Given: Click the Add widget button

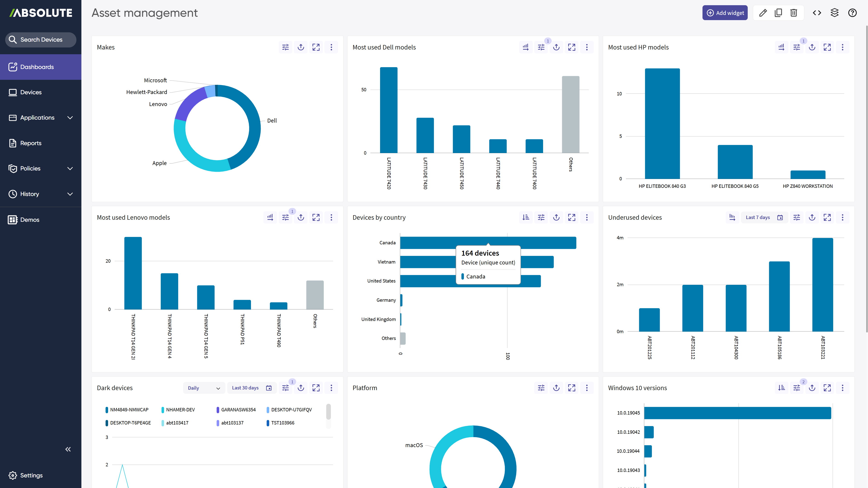Looking at the screenshot, I should pyautogui.click(x=725, y=13).
